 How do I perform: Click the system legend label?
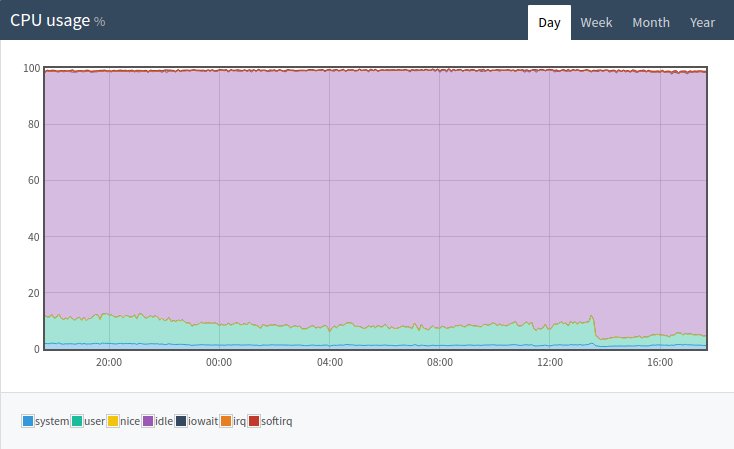tap(52, 421)
